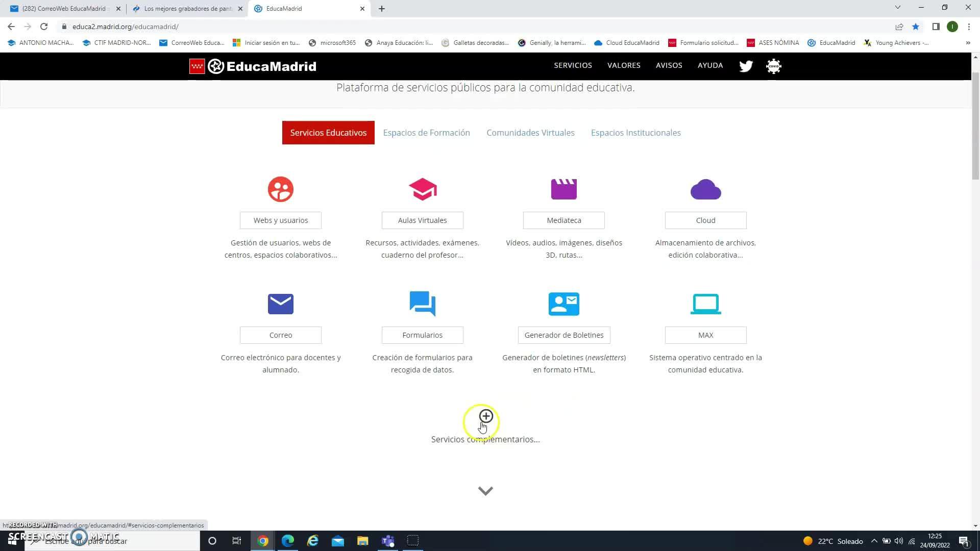Click the browser address bar URL

click(125, 27)
